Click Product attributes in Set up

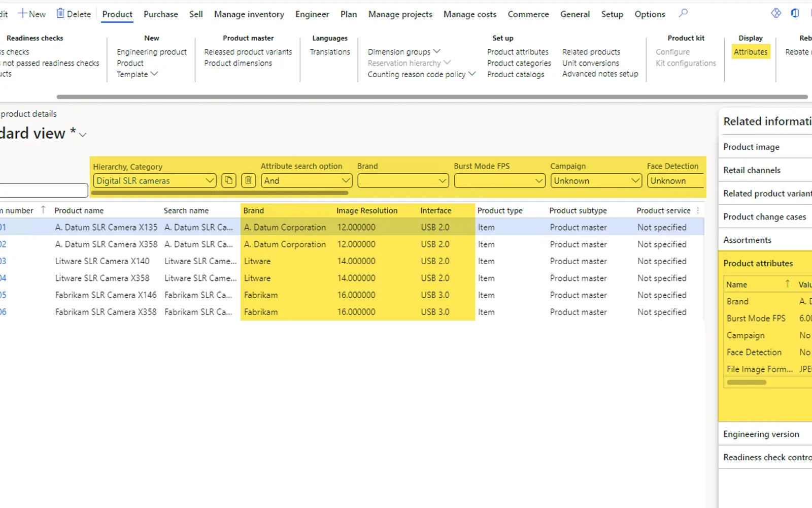coord(518,52)
